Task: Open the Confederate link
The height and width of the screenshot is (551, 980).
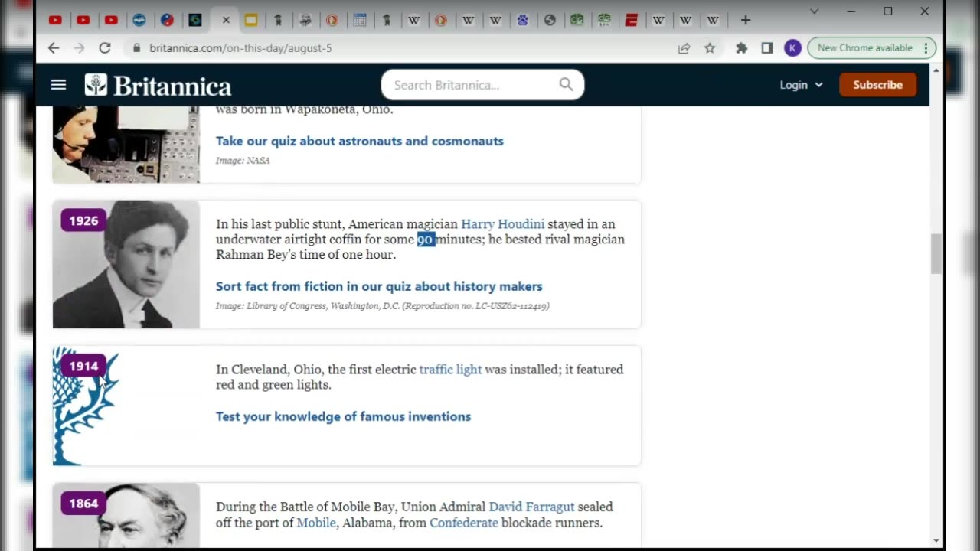Action: coord(464,523)
